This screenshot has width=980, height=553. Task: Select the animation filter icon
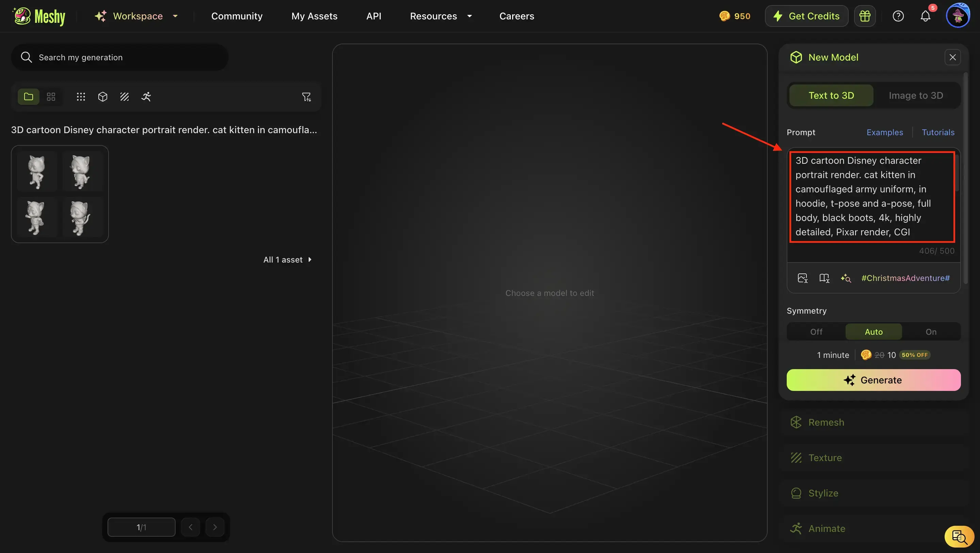146,96
